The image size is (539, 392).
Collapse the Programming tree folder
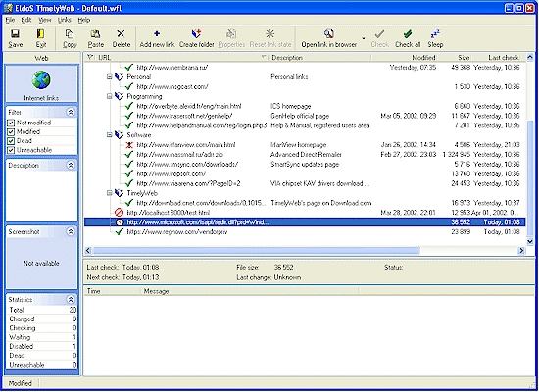[x=110, y=96]
